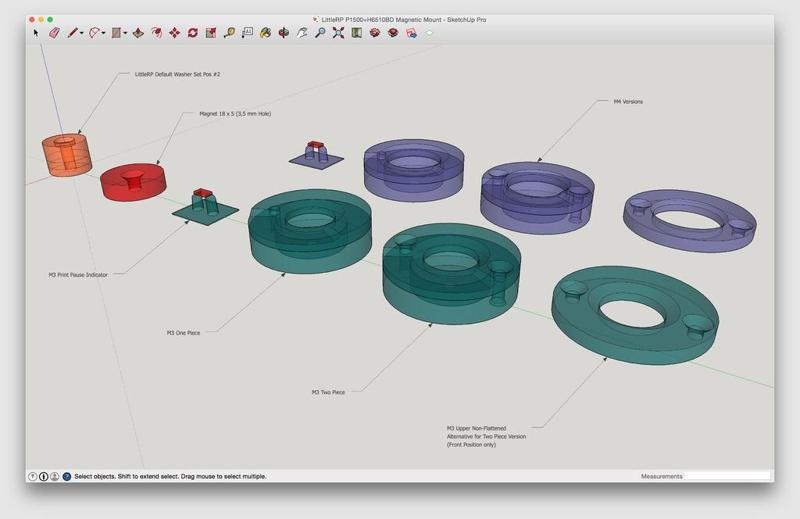Select the purple Print Pause Indicator model

[x=316, y=155]
